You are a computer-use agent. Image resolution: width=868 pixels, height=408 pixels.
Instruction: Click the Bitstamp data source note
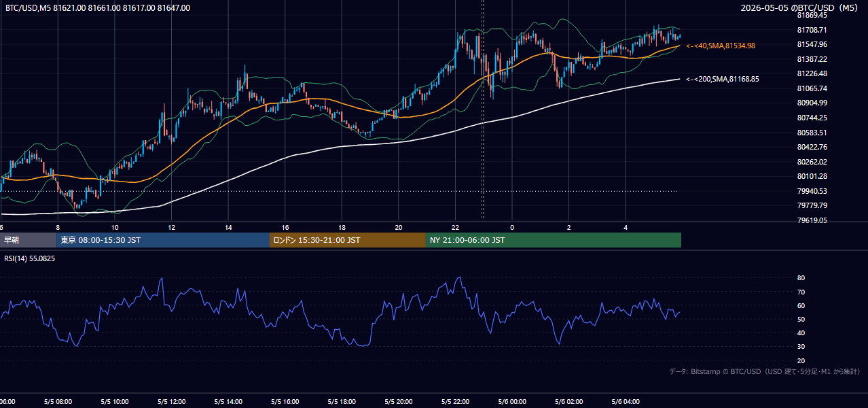point(765,371)
